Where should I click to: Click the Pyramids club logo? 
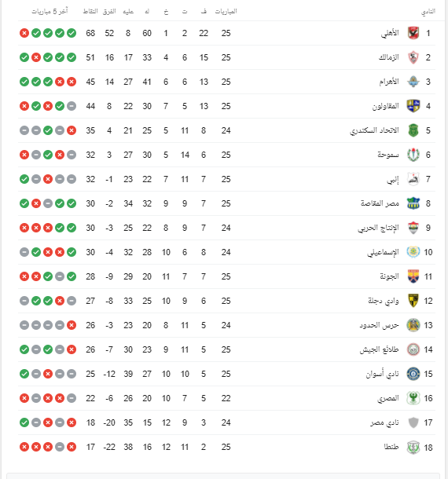(413, 82)
